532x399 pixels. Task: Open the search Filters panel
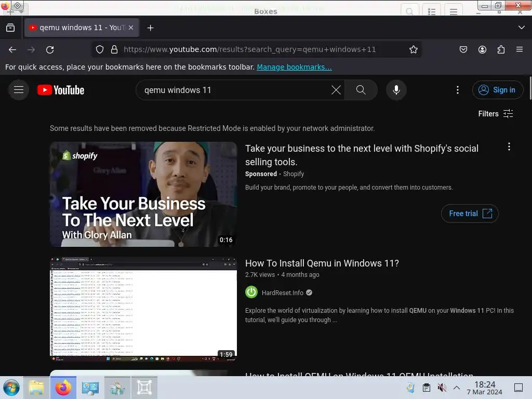tap(495, 114)
